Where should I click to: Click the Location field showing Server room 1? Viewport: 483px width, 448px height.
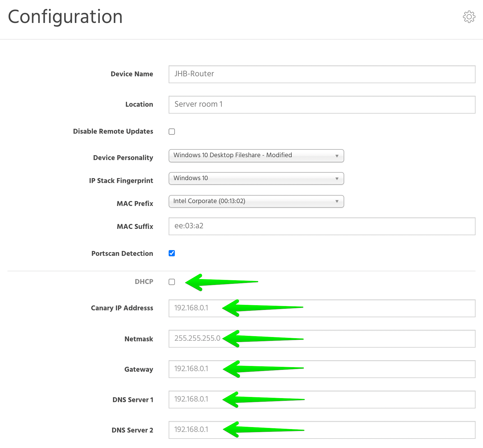[321, 104]
